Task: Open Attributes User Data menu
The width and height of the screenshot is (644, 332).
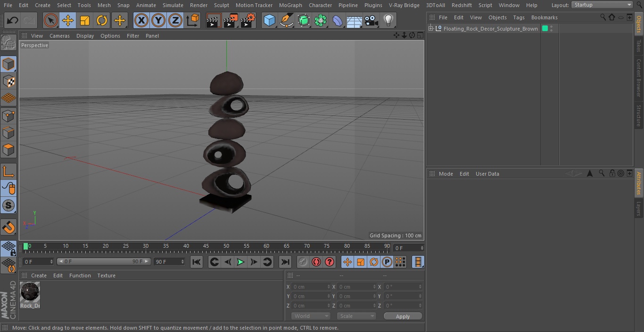Action: (x=487, y=174)
